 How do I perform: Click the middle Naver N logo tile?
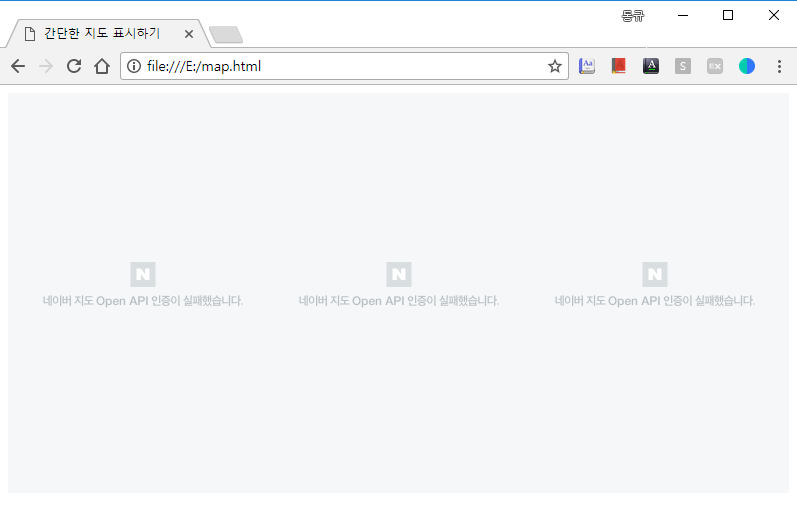399,274
